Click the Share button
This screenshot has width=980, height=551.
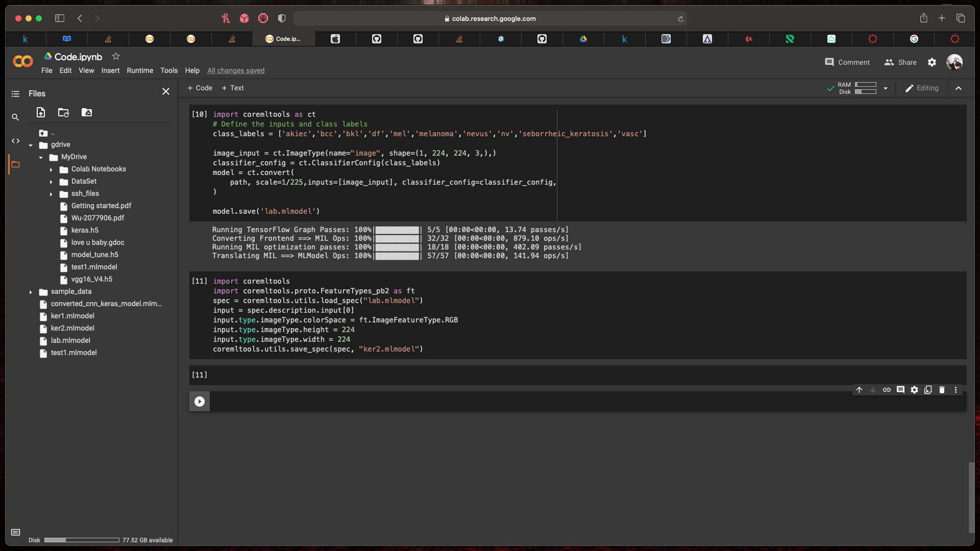[900, 62]
